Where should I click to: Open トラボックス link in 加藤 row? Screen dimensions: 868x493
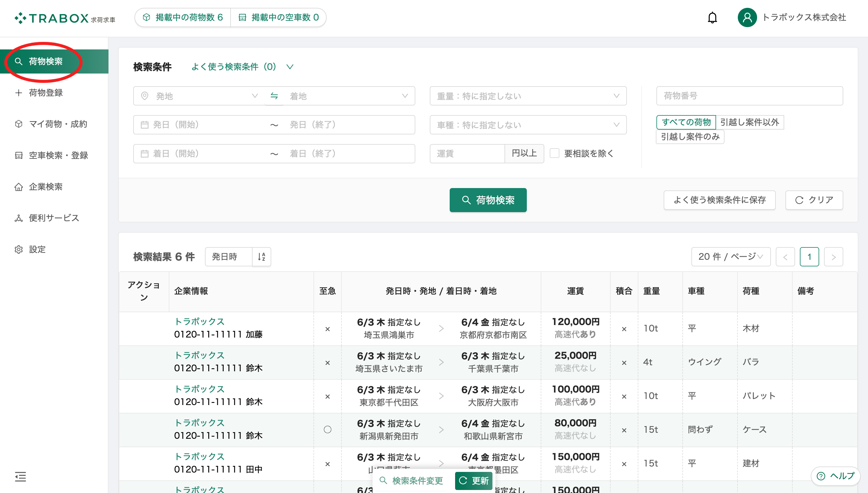point(199,322)
